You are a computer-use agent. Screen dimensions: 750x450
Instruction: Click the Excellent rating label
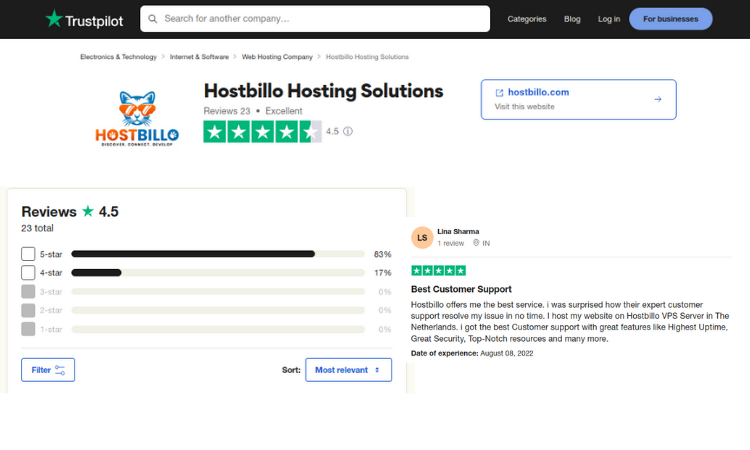(284, 111)
